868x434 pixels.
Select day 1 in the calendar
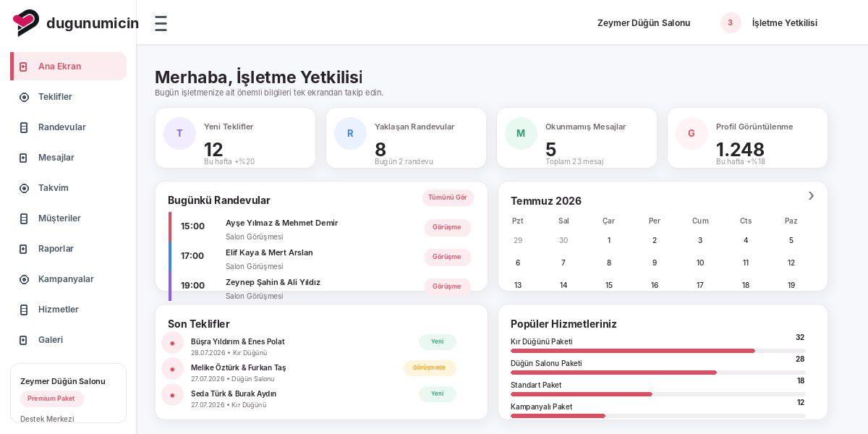click(x=609, y=240)
